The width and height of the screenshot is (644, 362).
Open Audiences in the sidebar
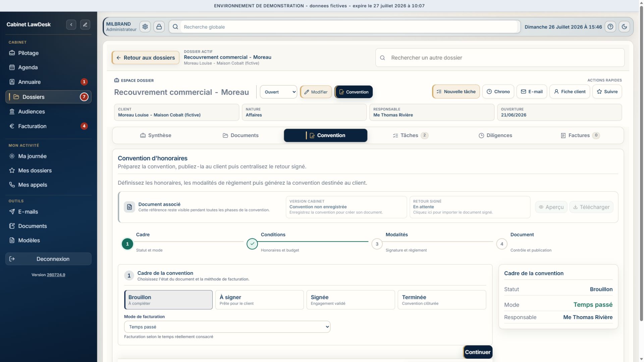[x=48, y=112]
